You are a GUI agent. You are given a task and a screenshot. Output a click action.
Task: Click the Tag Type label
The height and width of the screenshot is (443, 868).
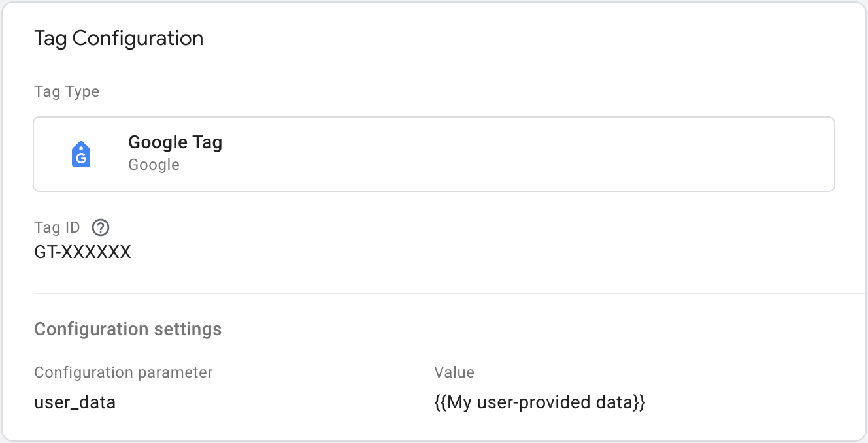(66, 91)
